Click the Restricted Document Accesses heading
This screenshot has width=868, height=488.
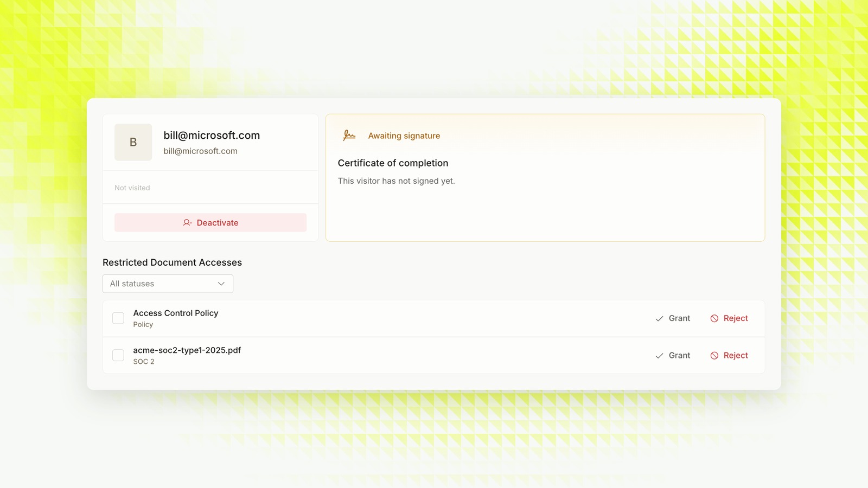point(172,262)
